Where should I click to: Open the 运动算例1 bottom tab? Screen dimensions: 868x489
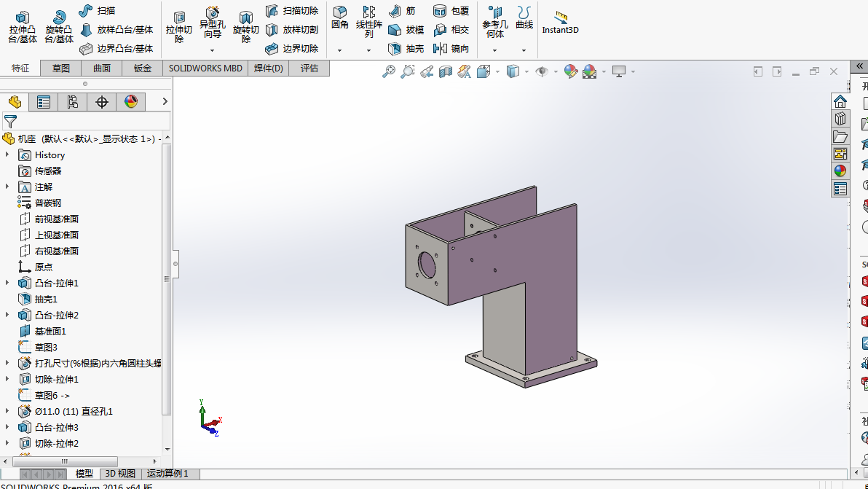coord(167,474)
